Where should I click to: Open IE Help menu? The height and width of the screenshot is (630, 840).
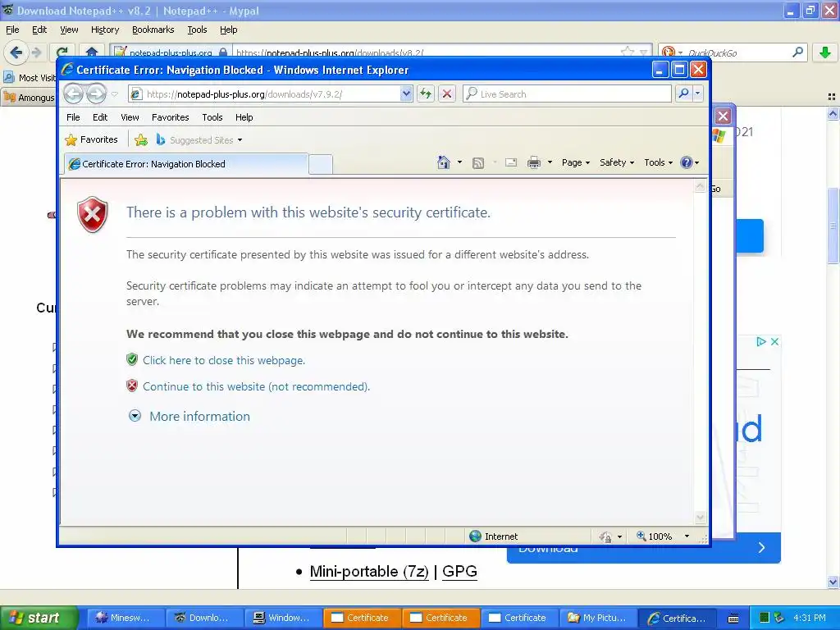tap(244, 117)
